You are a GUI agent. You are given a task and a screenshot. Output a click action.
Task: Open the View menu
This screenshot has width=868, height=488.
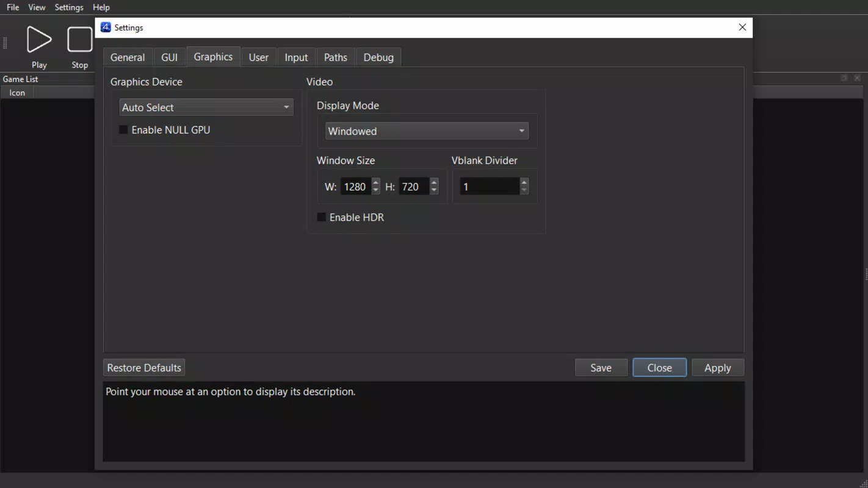click(37, 7)
